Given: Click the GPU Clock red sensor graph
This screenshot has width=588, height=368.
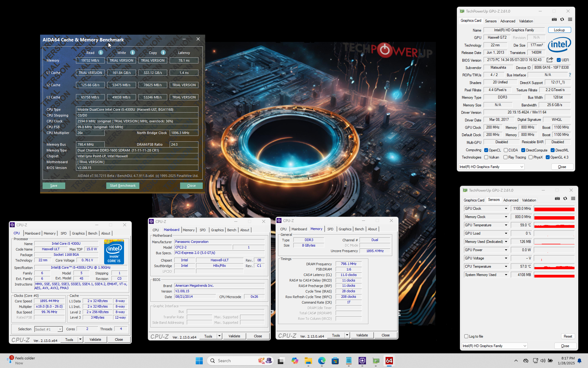Looking at the screenshot, I should [554, 209].
